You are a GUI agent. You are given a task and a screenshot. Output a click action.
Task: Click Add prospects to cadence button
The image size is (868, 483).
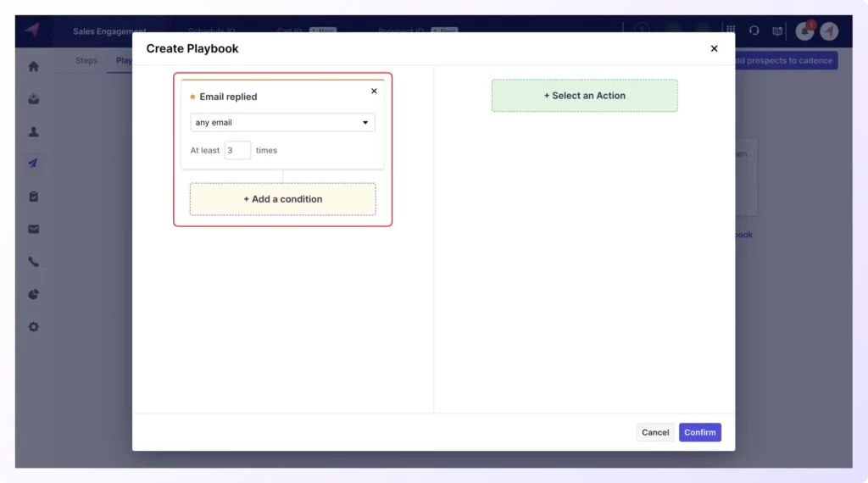pos(786,60)
